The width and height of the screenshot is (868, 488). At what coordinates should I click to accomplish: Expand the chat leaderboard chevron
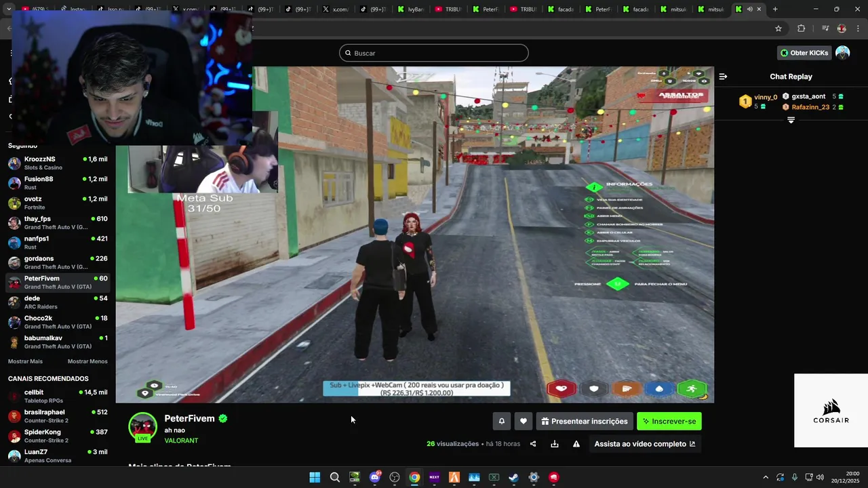click(x=791, y=120)
